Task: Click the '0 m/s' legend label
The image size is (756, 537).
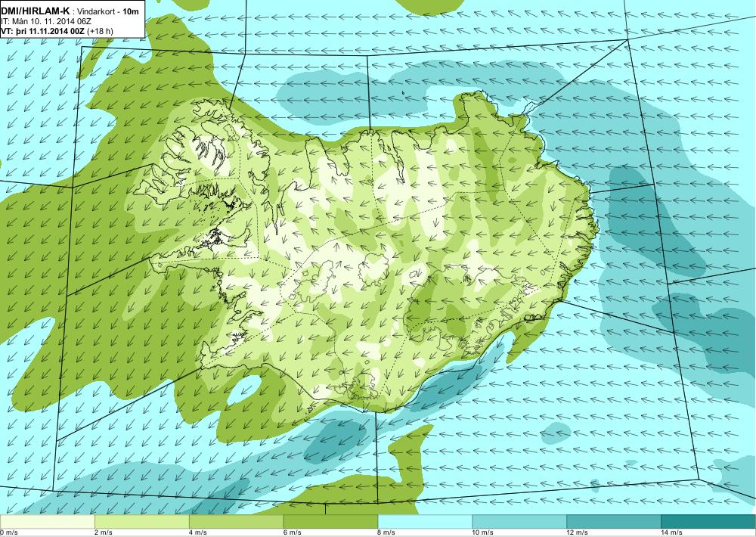Action: [x=8, y=532]
